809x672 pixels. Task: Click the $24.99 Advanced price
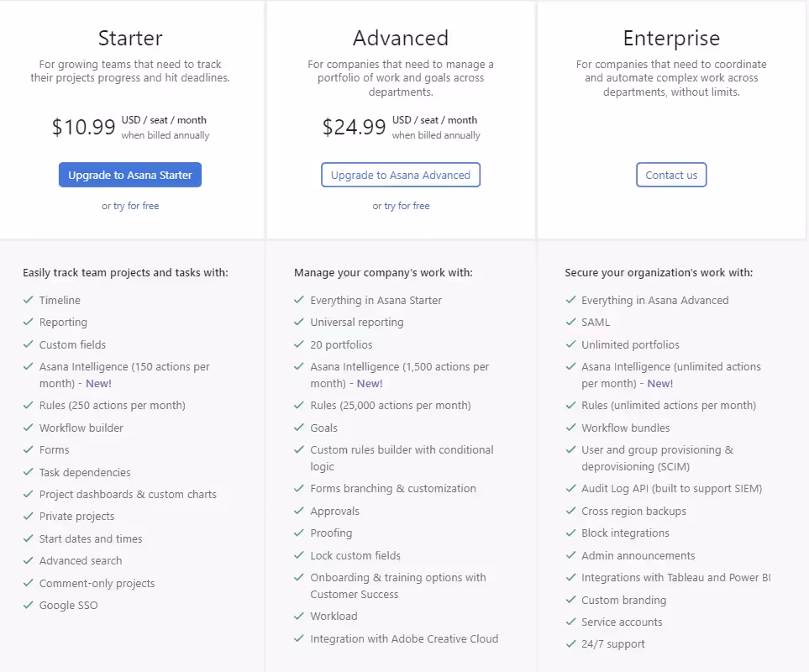355,127
